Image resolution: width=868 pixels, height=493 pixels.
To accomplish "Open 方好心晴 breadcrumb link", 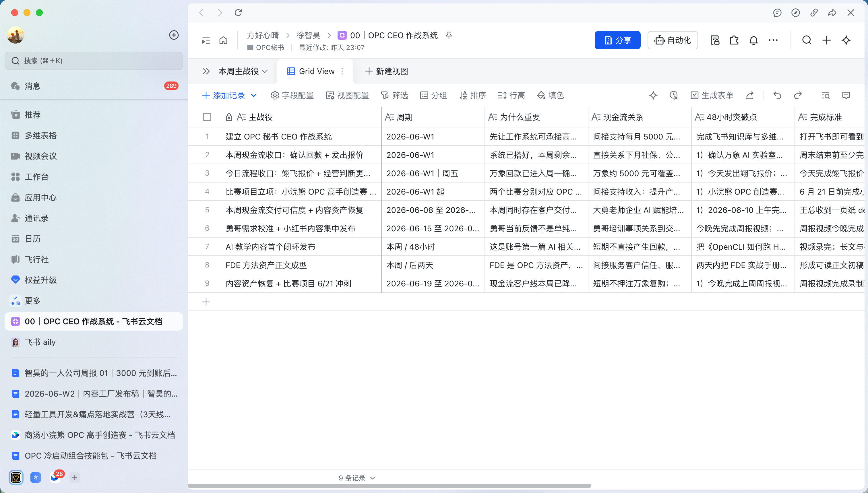I will click(263, 35).
